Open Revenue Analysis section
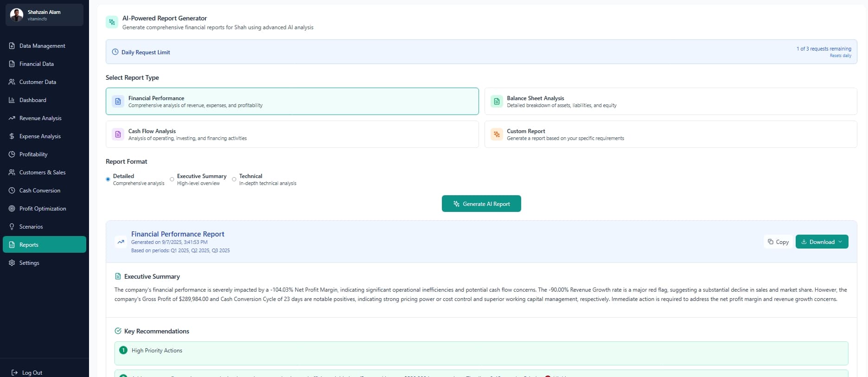The image size is (868, 377). [45, 118]
